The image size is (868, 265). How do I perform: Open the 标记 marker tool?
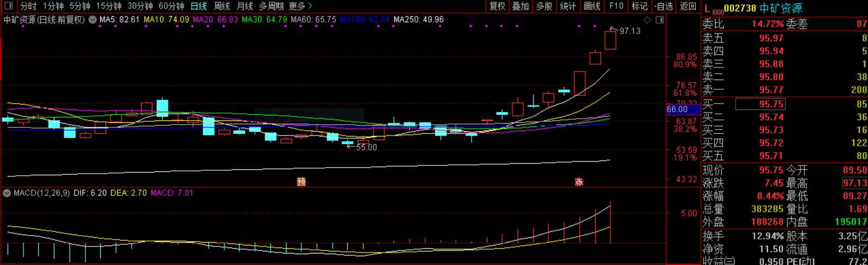pos(639,6)
